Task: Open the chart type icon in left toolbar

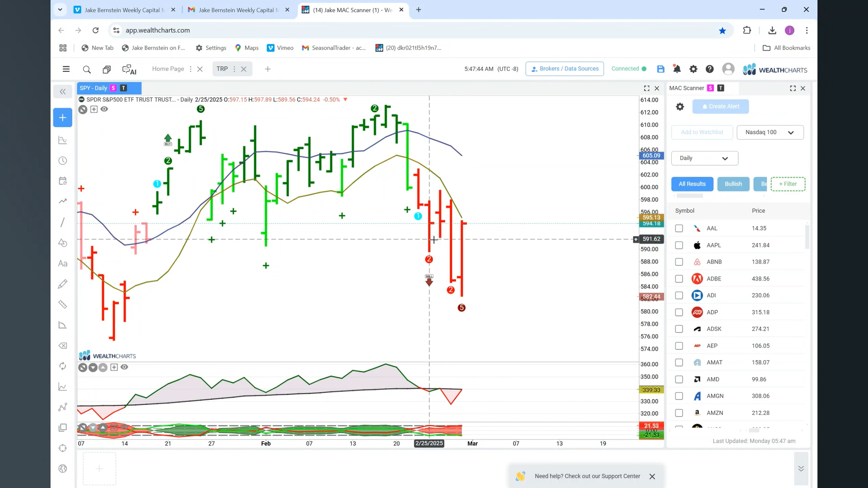Action: point(63,140)
